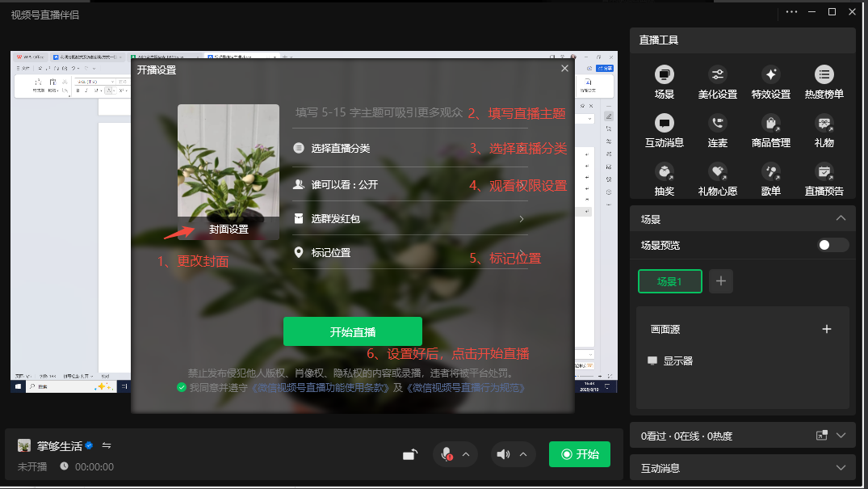Click the green 开始直播 button

352,332
